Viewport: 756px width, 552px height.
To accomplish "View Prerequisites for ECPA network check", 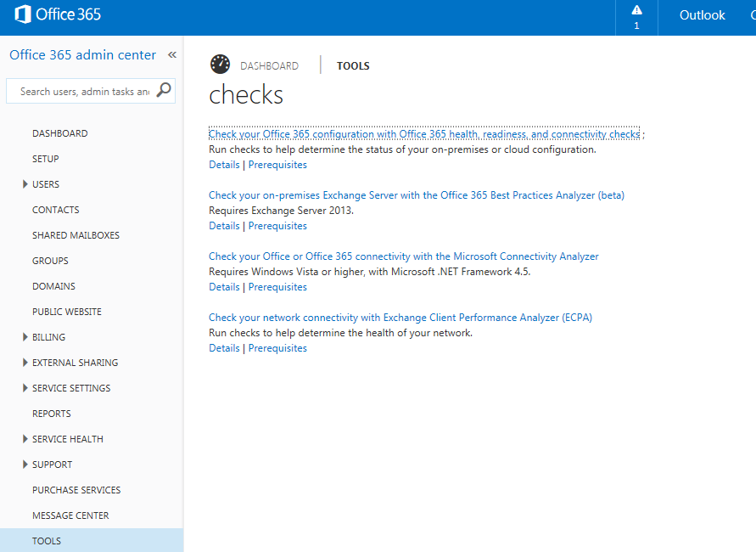I will point(277,348).
